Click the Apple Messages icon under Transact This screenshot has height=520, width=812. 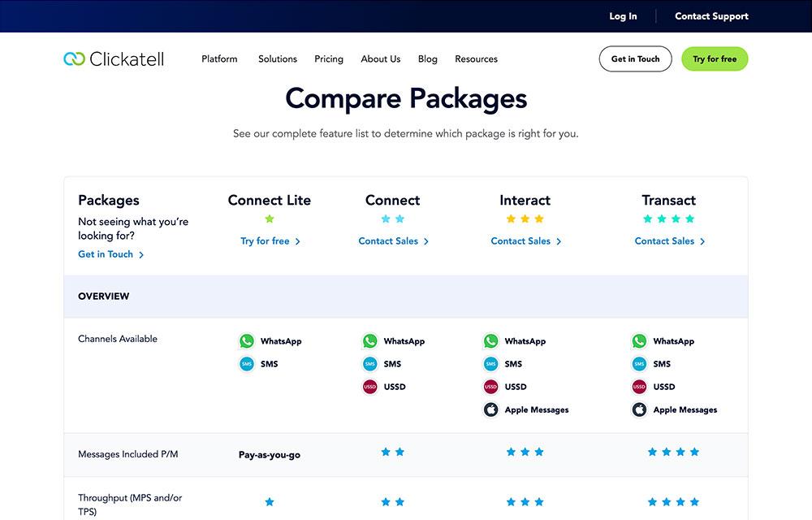(639, 409)
